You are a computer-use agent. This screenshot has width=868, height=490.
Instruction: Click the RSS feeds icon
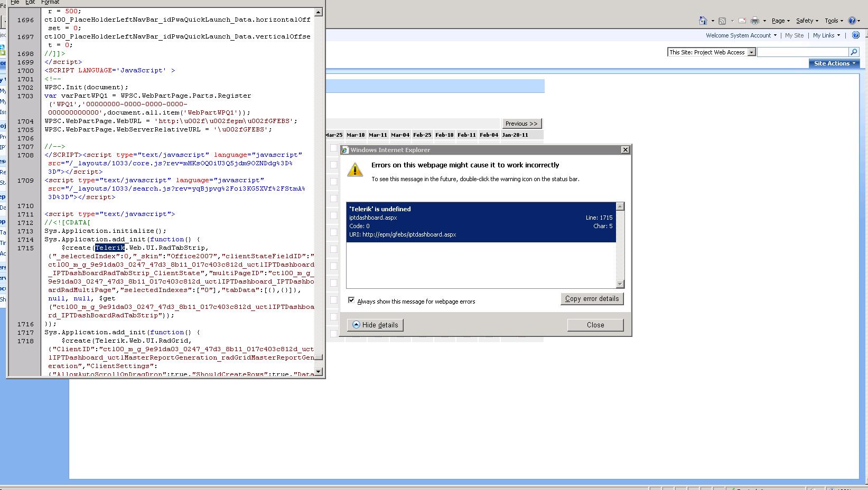tap(722, 21)
